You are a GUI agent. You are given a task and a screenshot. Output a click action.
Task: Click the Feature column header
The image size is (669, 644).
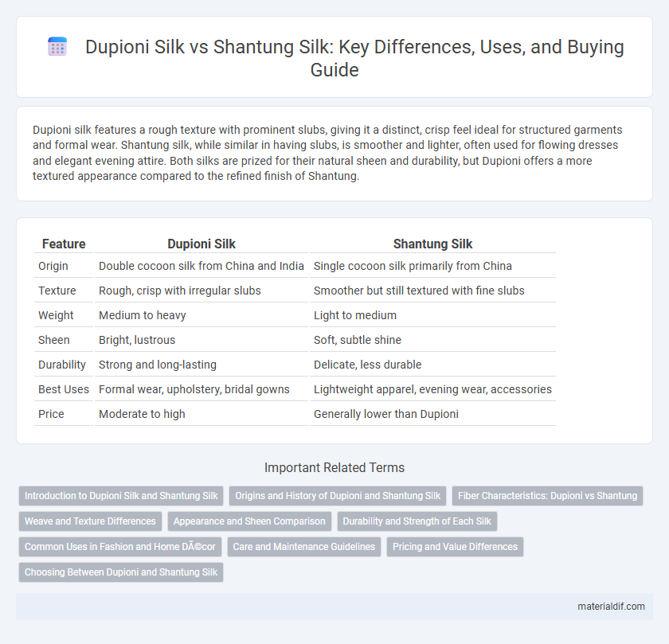(x=64, y=244)
